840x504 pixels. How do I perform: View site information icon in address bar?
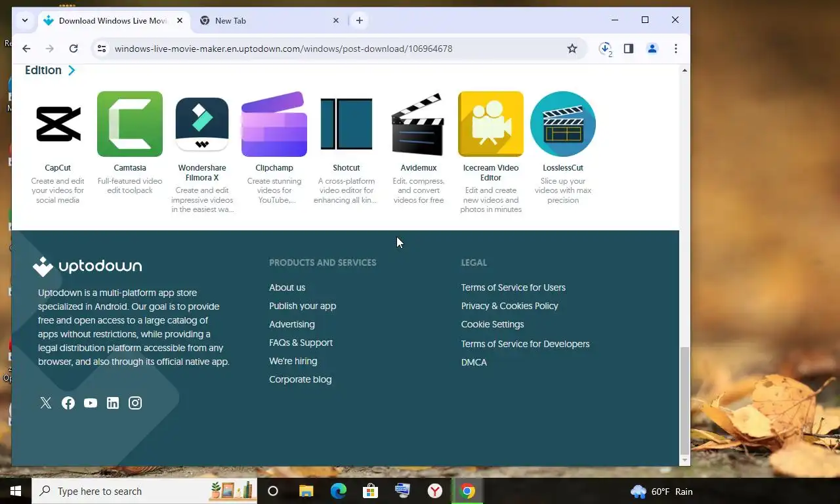click(101, 49)
